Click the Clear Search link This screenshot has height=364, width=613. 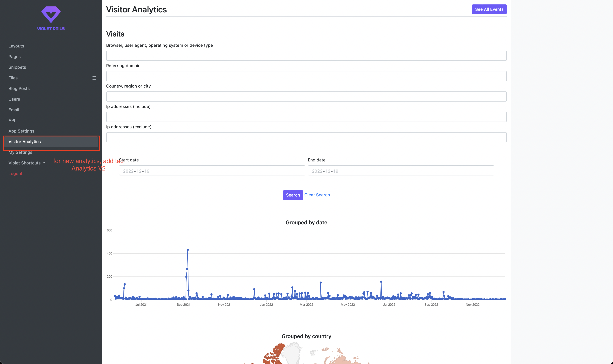click(x=317, y=195)
